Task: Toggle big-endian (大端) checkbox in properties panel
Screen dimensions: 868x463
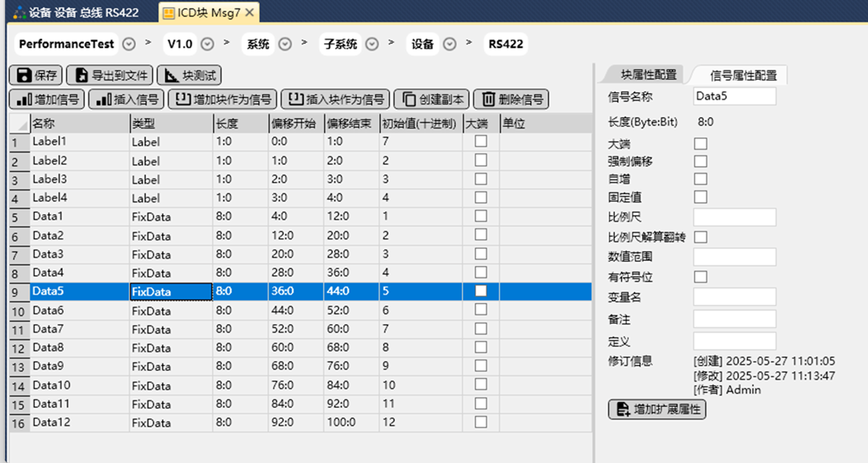Action: pos(700,144)
